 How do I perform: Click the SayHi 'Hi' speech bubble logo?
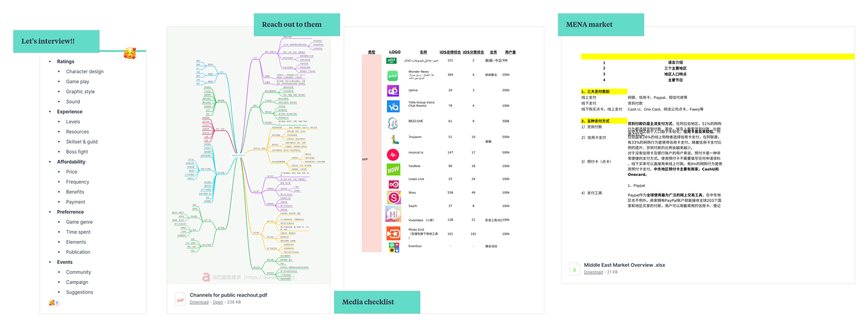point(393,213)
